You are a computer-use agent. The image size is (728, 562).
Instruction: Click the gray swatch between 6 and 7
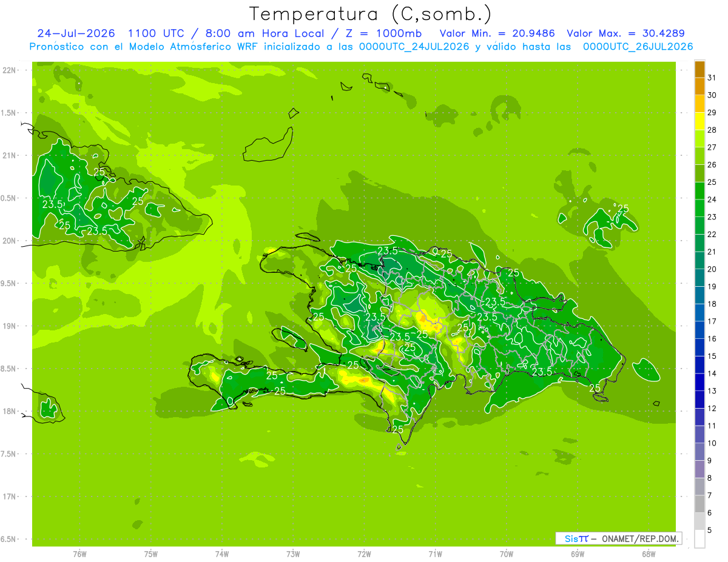coord(699,504)
